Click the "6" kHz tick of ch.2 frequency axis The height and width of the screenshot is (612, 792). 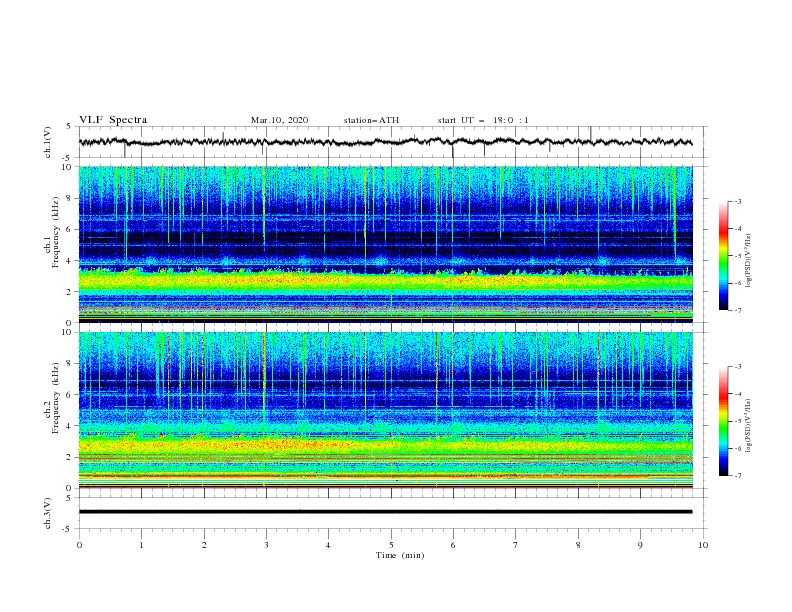click(x=71, y=394)
